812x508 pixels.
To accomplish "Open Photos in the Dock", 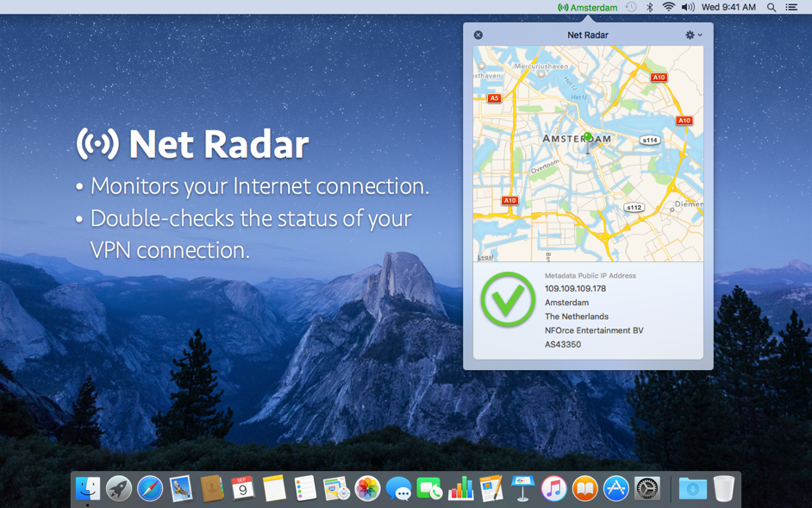I will coord(367,488).
